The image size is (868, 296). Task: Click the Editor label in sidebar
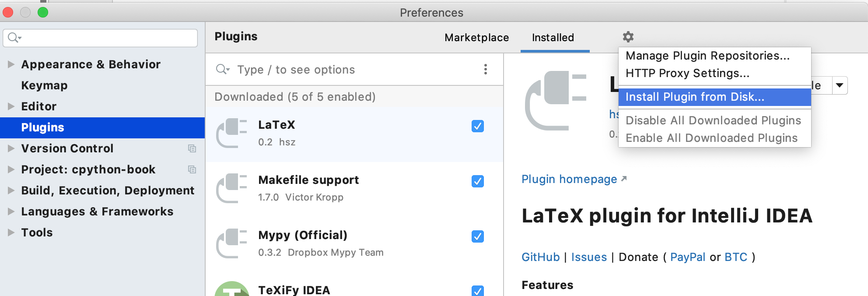pos(39,106)
